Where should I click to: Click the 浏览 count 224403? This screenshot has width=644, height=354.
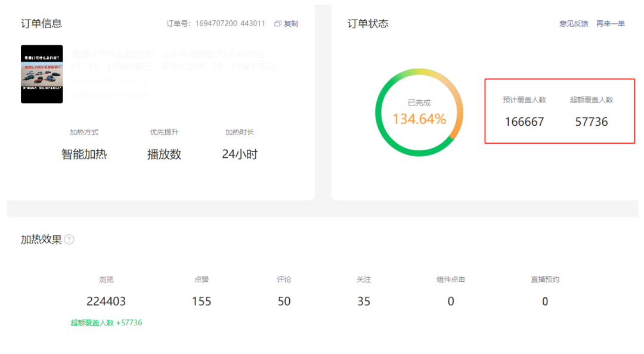click(106, 302)
